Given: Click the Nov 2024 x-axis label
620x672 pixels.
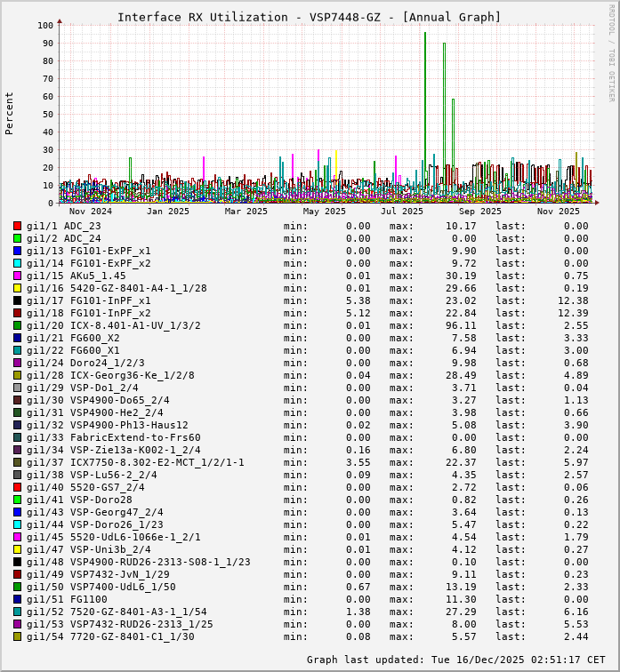Looking at the screenshot, I should click(91, 212).
